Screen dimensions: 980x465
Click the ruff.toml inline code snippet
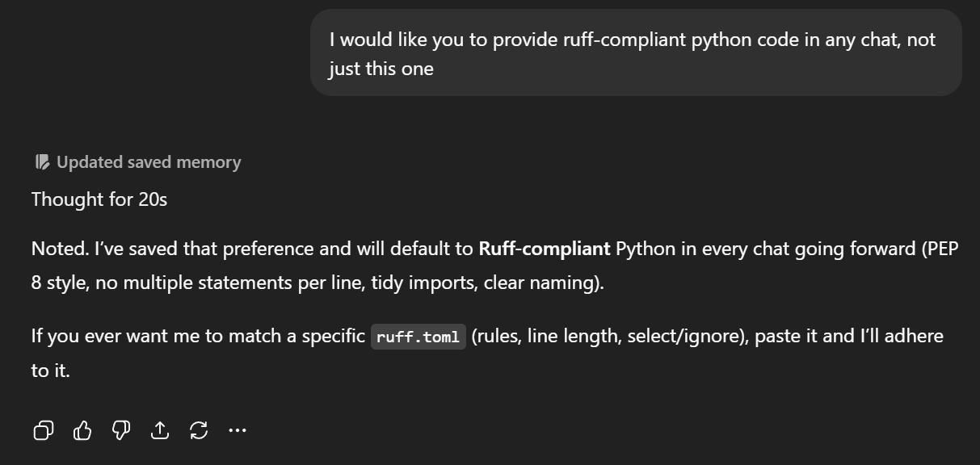pos(418,337)
